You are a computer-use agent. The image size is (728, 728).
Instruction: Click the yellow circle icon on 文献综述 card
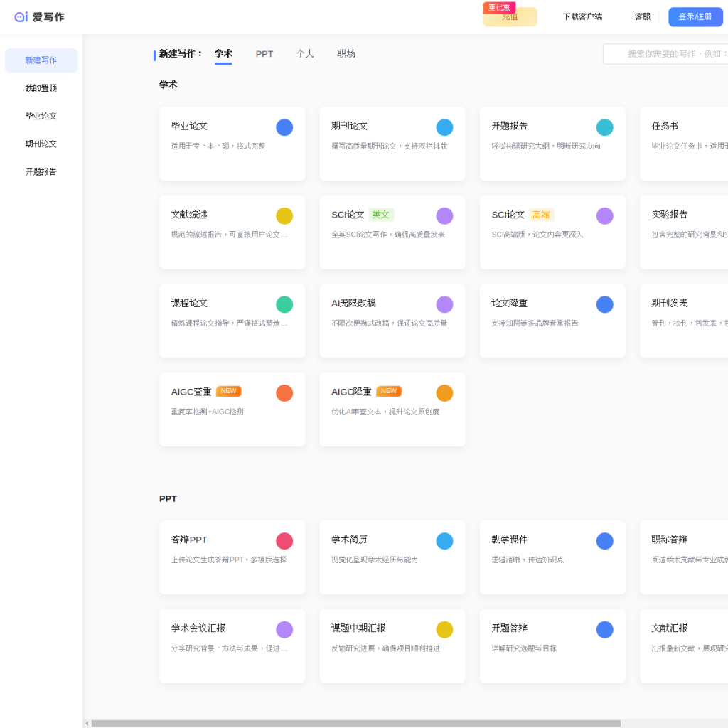tap(284, 216)
